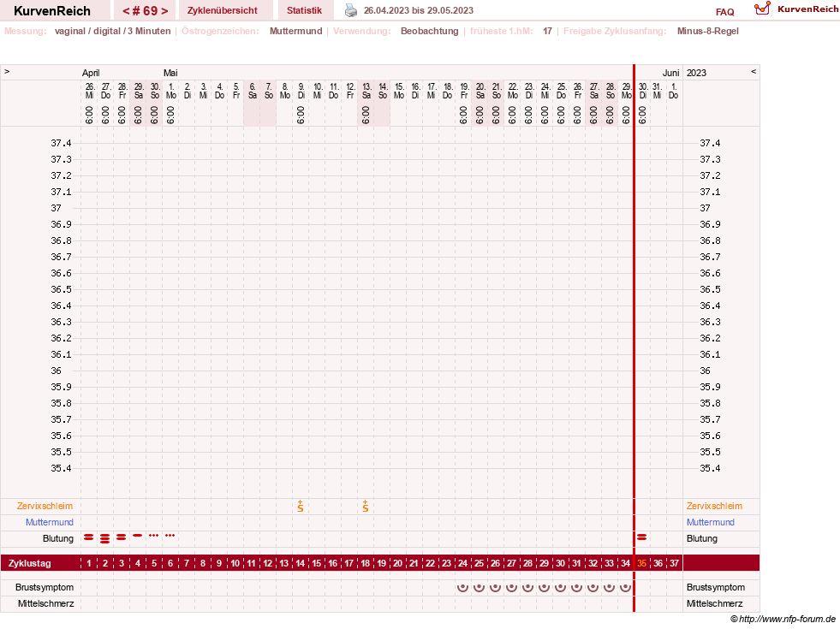Click the Brustsymptom circle on cycle day 27
This screenshot has height=629, width=840.
click(x=511, y=587)
